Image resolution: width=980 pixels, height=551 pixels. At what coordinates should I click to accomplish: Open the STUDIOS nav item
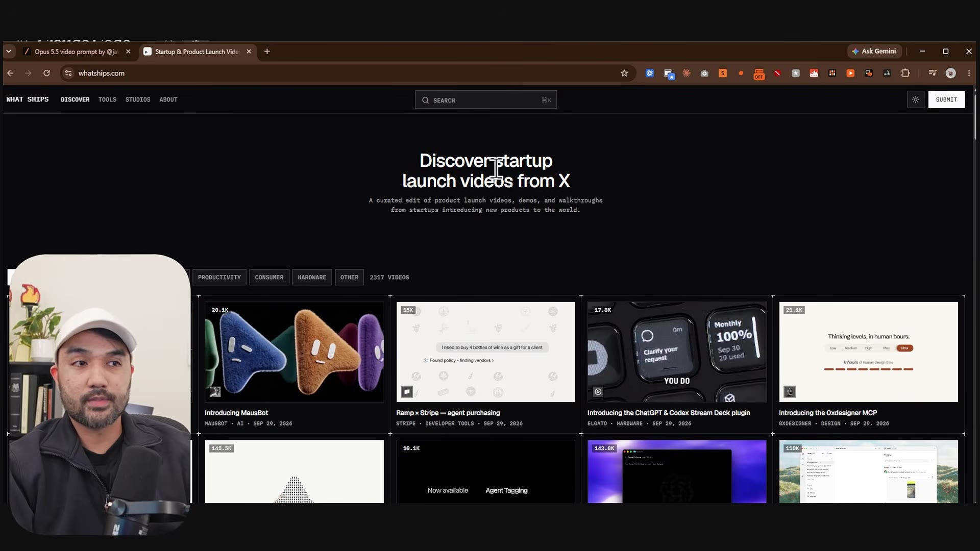point(138,99)
